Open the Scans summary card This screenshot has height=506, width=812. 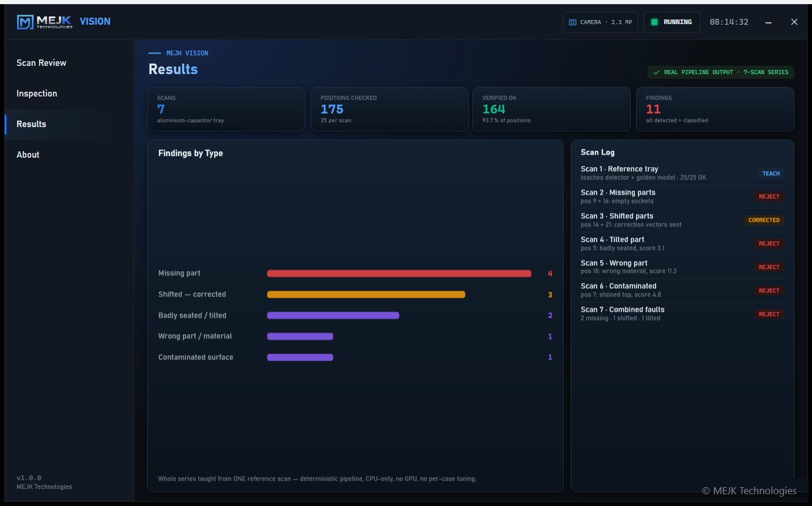[226, 109]
